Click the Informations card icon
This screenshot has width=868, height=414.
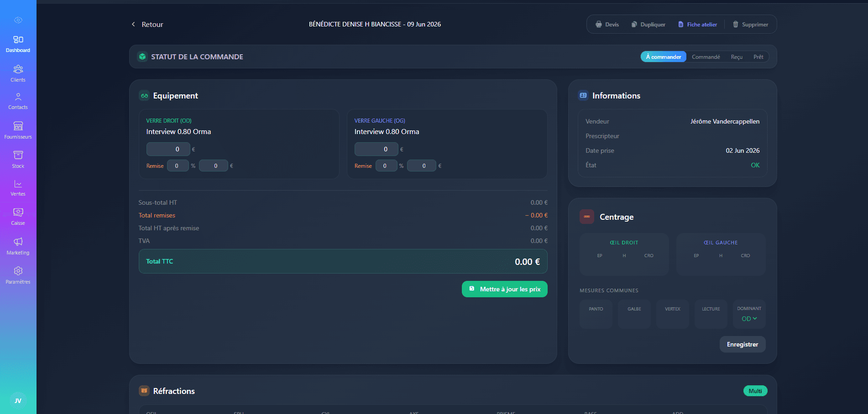pyautogui.click(x=583, y=95)
